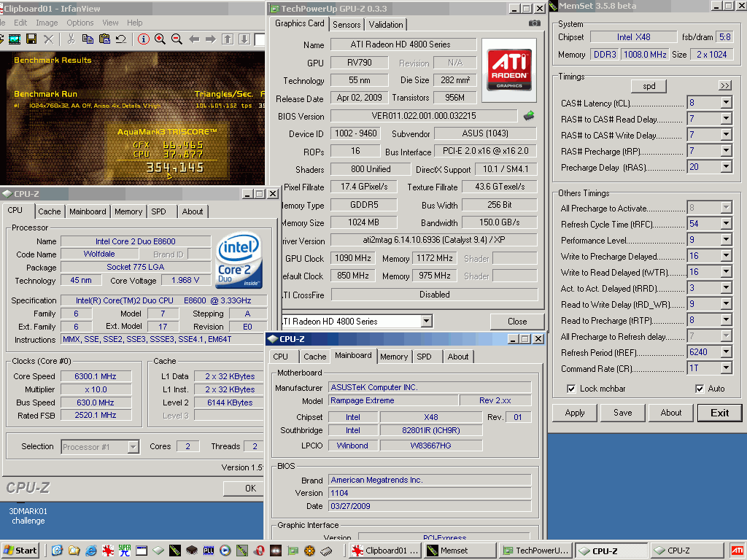Image resolution: width=747 pixels, height=560 pixels.
Task: Click the down arrow icon in IrfanView toolbar
Action: tap(244, 39)
